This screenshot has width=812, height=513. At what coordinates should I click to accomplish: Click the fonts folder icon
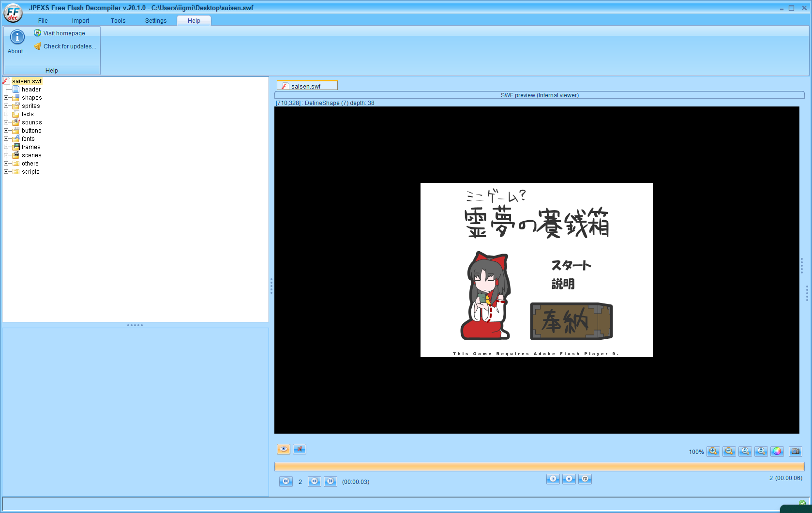pos(16,138)
